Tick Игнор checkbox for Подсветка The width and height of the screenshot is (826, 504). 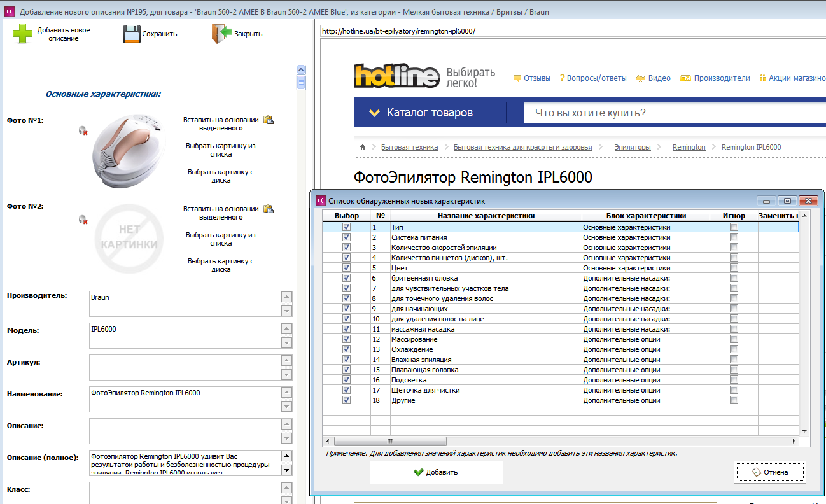[x=734, y=380]
